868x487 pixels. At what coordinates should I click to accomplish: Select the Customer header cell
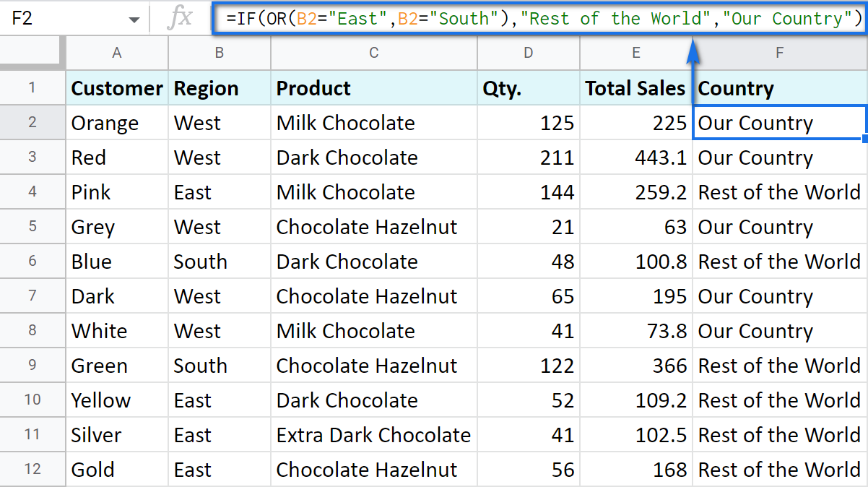pyautogui.click(x=116, y=87)
